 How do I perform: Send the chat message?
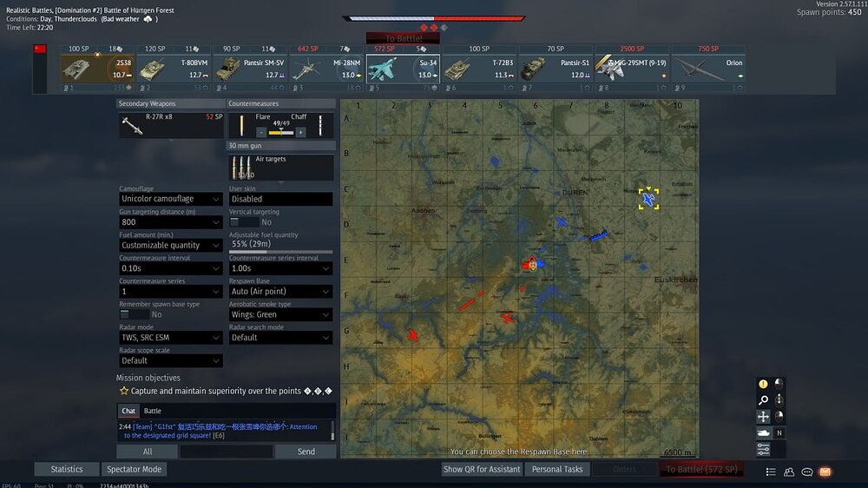pyautogui.click(x=306, y=452)
